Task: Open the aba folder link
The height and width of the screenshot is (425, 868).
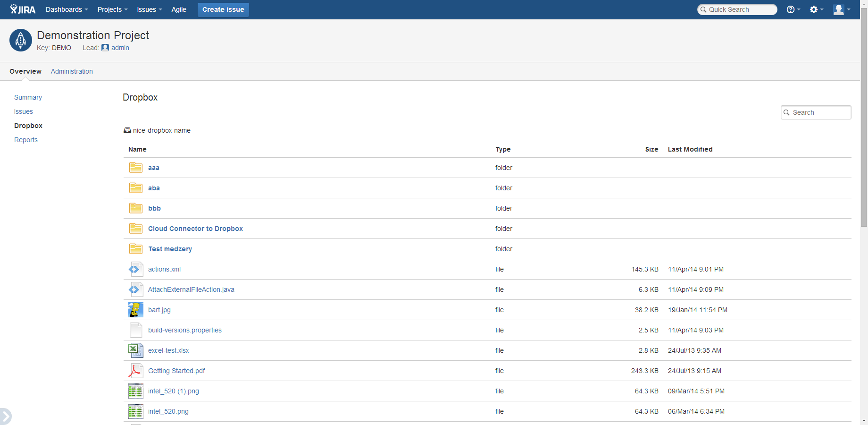Action: 154,188
